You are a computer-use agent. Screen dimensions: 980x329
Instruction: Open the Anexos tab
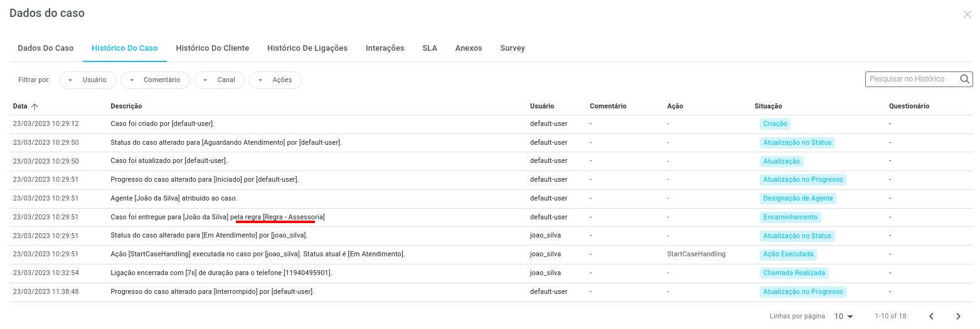coord(469,48)
